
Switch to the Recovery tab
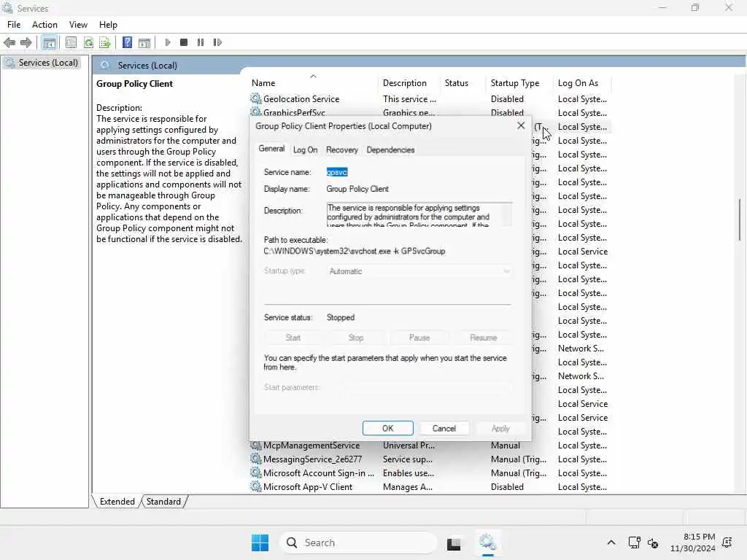tap(342, 149)
